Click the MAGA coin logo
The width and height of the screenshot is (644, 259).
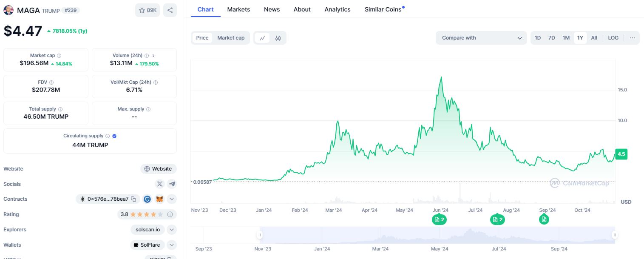9,10
